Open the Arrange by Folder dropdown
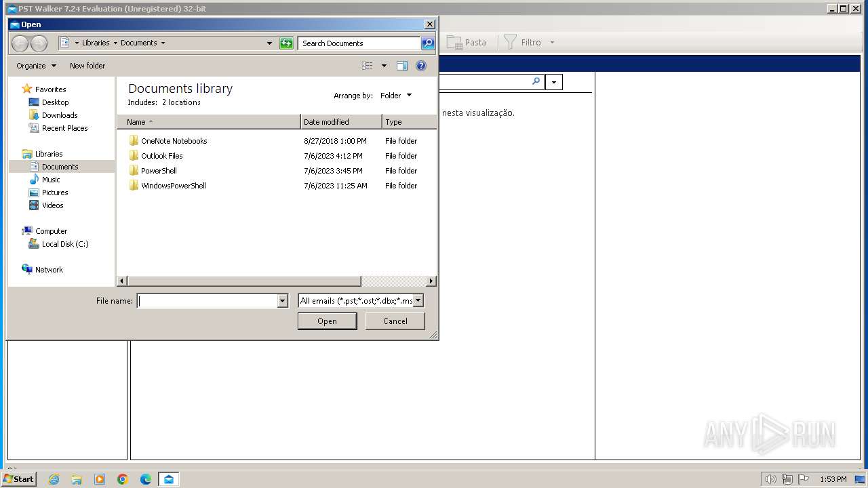Screen dimensions: 868x488 tap(396, 96)
